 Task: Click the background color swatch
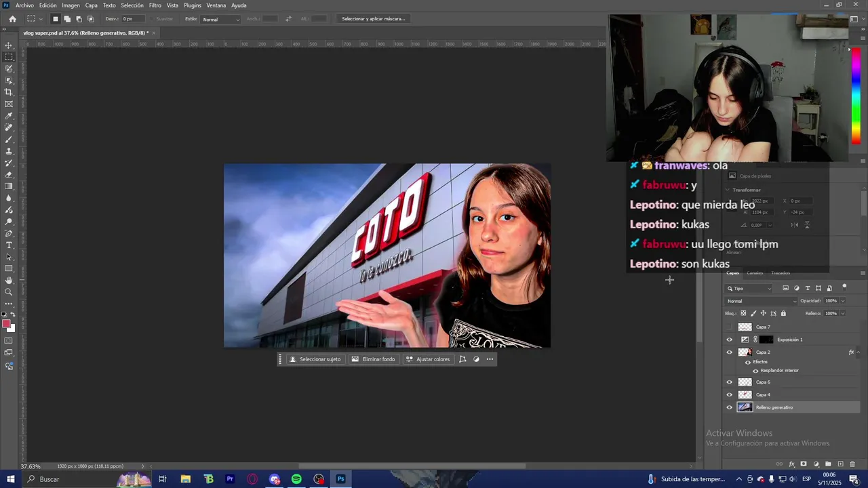click(x=12, y=328)
